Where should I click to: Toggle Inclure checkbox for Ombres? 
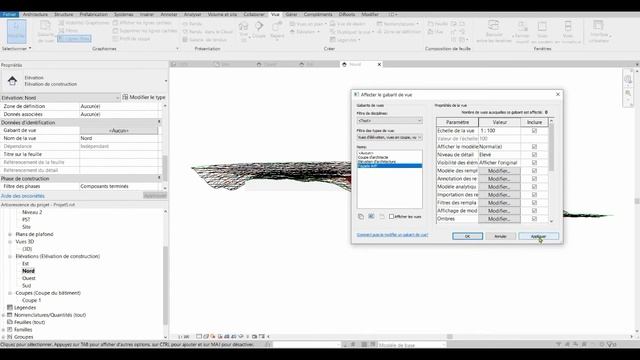[x=534, y=219]
